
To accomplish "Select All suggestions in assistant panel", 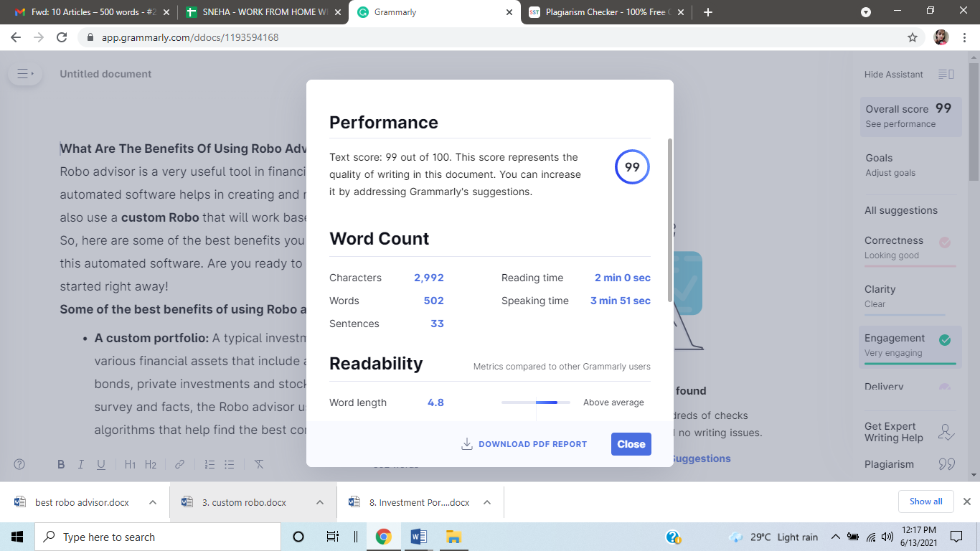I will click(x=901, y=210).
